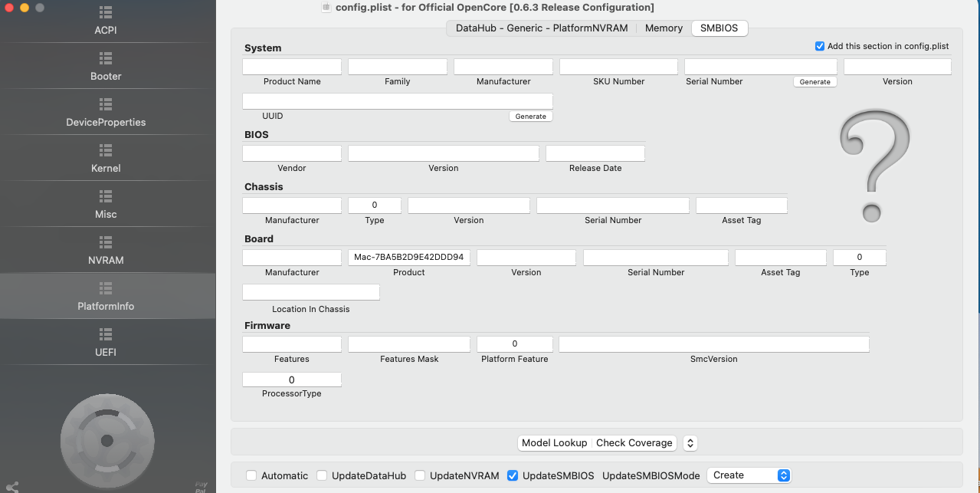Click the System Product Name field
The width and height of the screenshot is (980, 493).
click(x=292, y=67)
